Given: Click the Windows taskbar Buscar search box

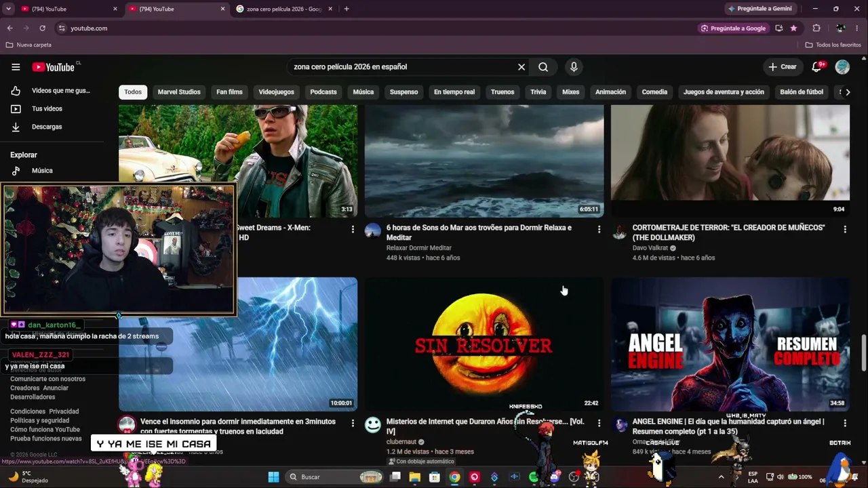Looking at the screenshot, I should tap(334, 477).
